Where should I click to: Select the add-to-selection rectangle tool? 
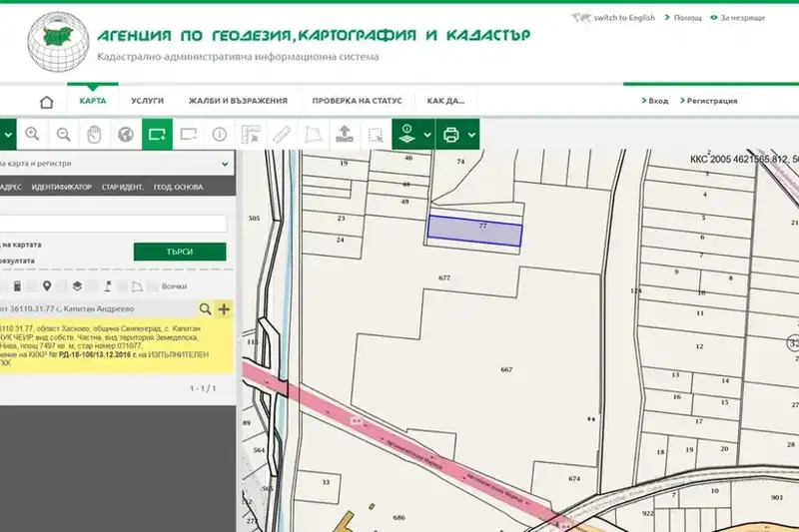(x=157, y=135)
